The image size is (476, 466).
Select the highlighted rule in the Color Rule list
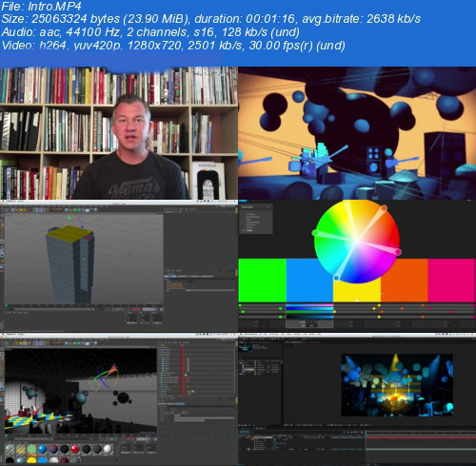coord(250,230)
